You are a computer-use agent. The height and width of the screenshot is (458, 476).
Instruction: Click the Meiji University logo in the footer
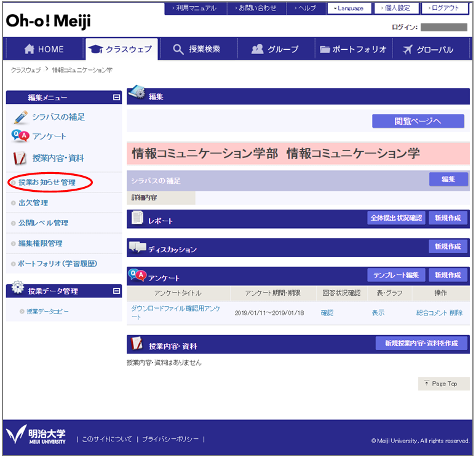(36, 435)
